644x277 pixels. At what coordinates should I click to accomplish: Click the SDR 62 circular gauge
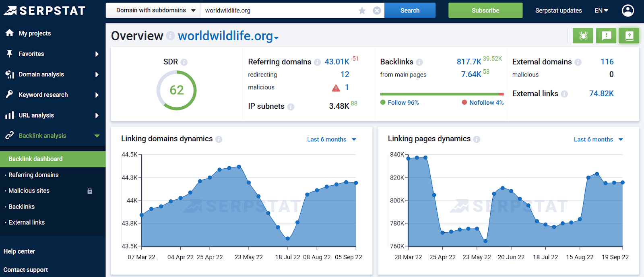pyautogui.click(x=176, y=90)
